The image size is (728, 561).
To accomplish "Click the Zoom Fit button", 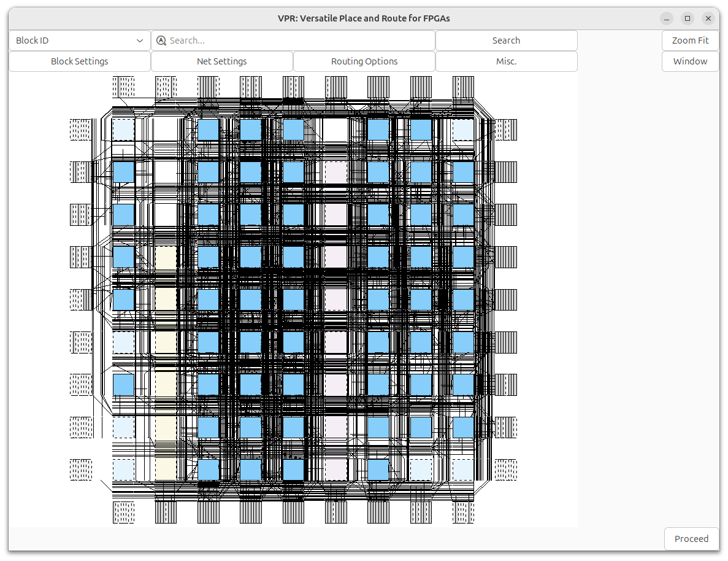I will coord(690,41).
